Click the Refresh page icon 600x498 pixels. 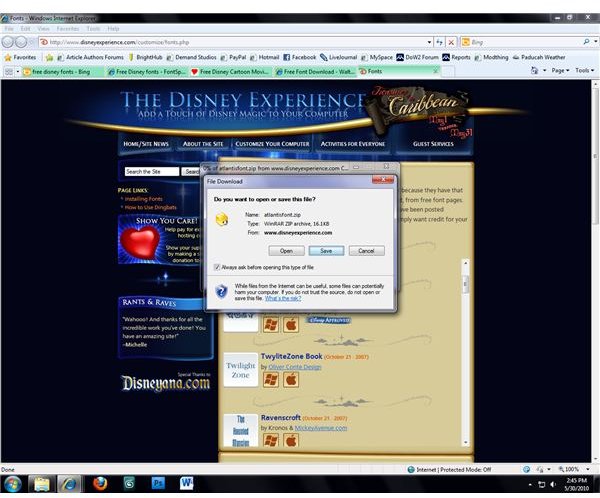[439, 42]
